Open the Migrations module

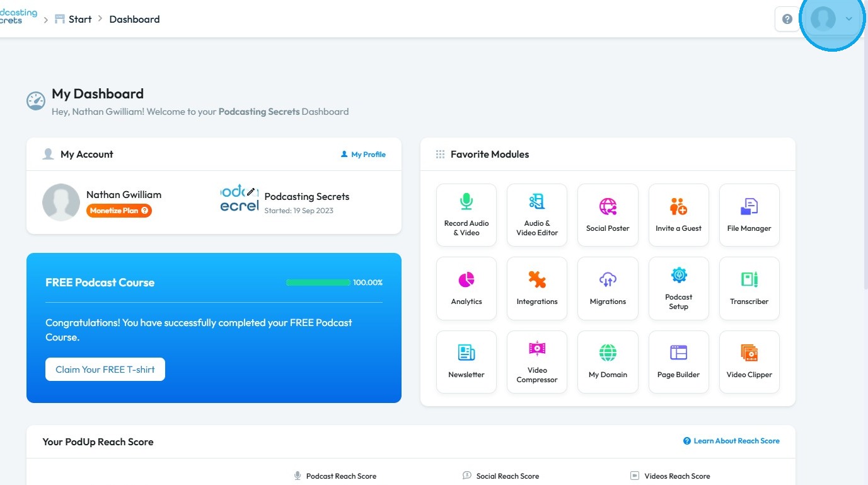point(608,288)
